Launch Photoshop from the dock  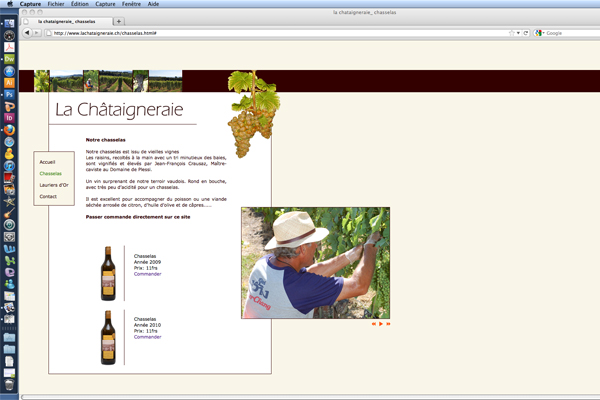point(9,95)
